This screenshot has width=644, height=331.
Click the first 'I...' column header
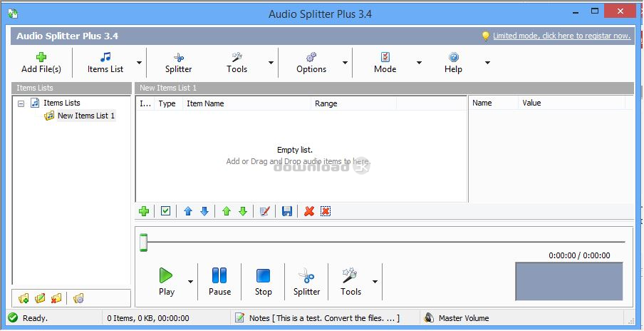coord(145,103)
